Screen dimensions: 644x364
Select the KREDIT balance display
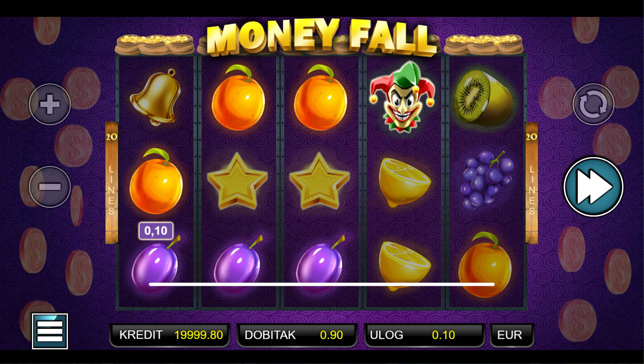point(170,335)
